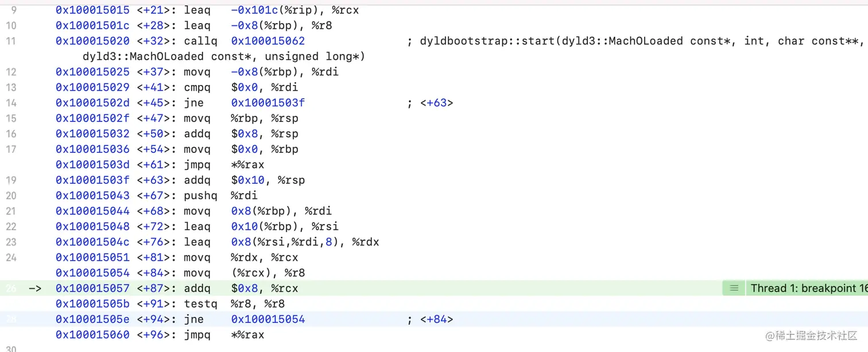Click gutter line number 14
Image resolution: width=868 pixels, height=352 pixels.
pos(11,103)
